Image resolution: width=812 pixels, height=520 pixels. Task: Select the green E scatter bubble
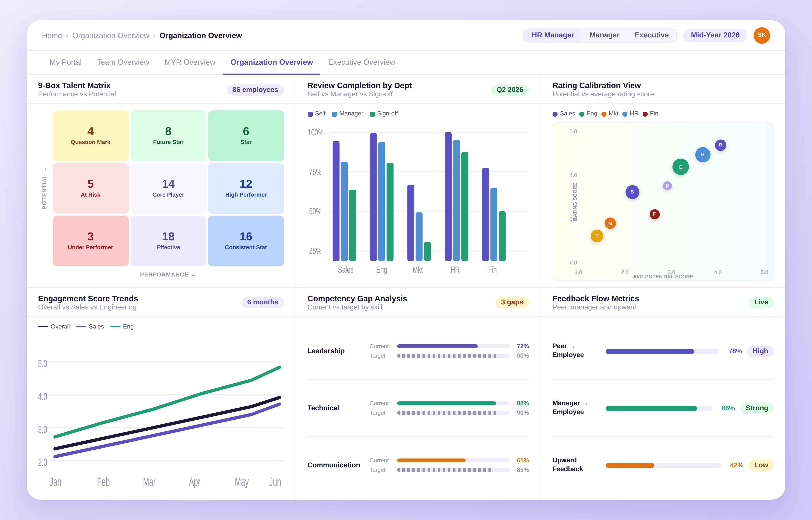[x=680, y=167]
